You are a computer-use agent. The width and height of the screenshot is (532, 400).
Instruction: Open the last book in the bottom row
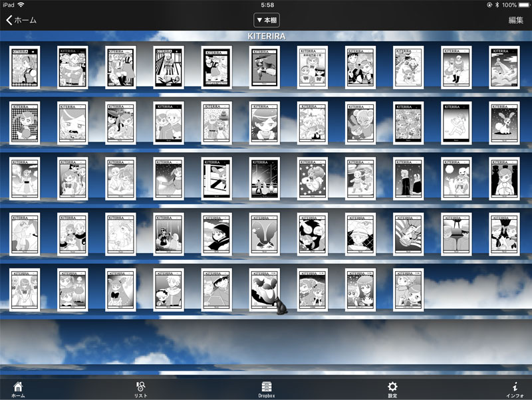click(x=408, y=290)
